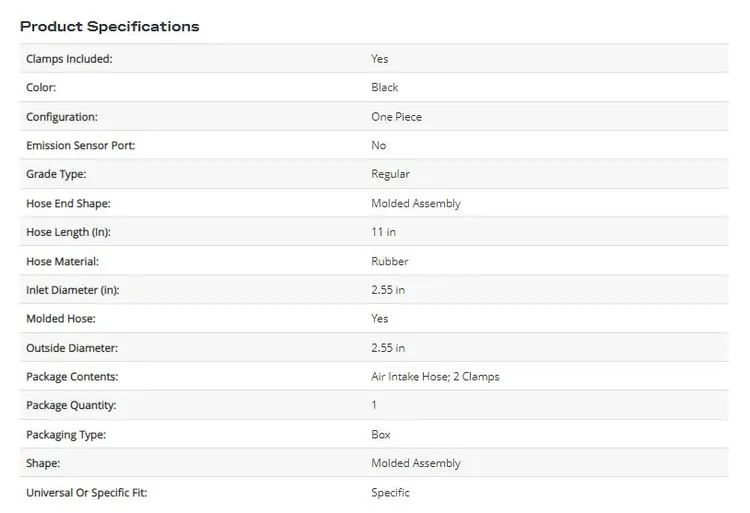Select the 11 in hose length value
Screen dimensions: 750x513
point(384,232)
